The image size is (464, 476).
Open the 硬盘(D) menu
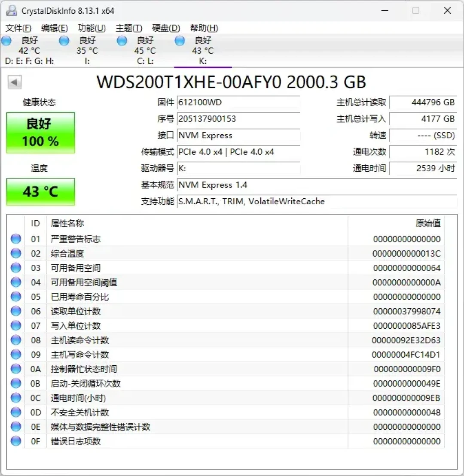pyautogui.click(x=166, y=28)
